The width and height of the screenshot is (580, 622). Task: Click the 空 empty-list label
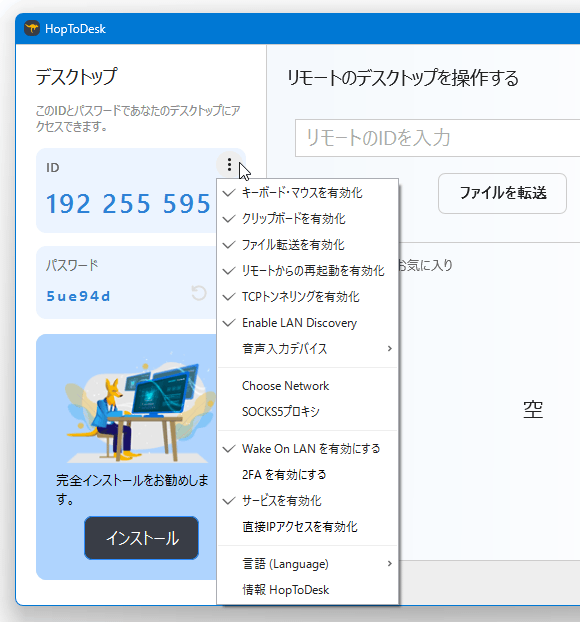532,409
